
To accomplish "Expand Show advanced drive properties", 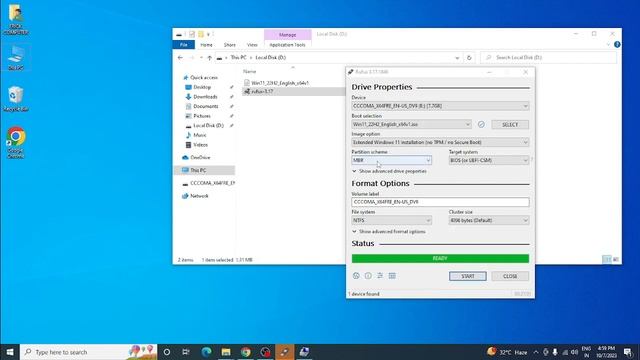I will (389, 171).
